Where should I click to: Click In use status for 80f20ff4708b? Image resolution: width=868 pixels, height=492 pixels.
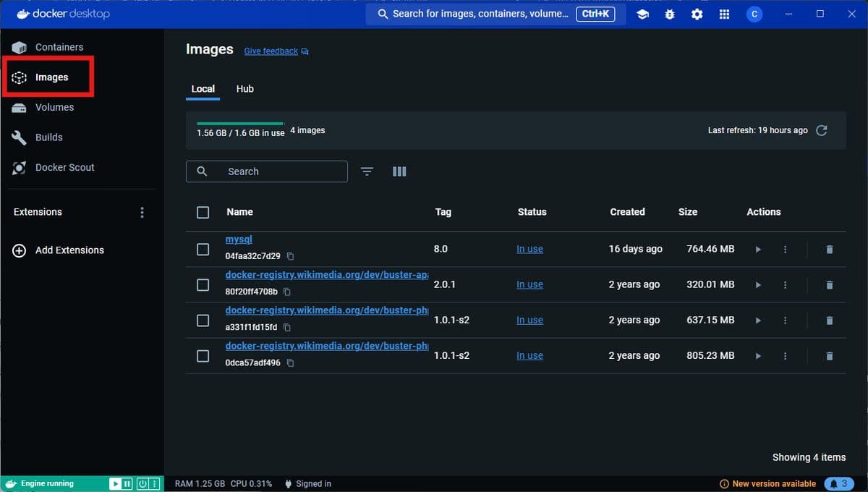point(529,284)
